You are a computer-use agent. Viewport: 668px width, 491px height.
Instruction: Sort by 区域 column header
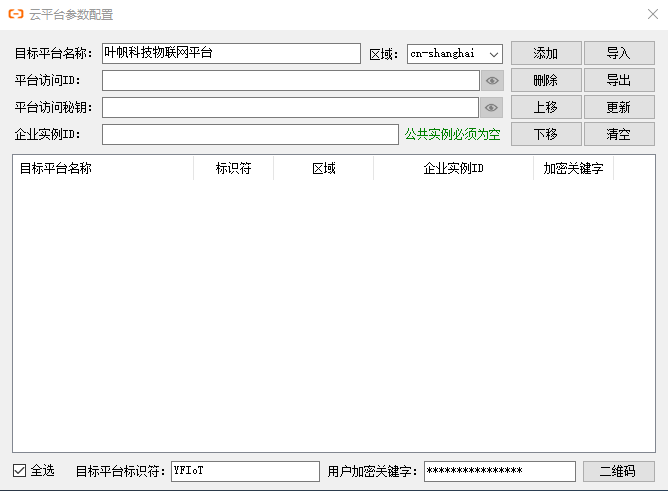point(324,168)
